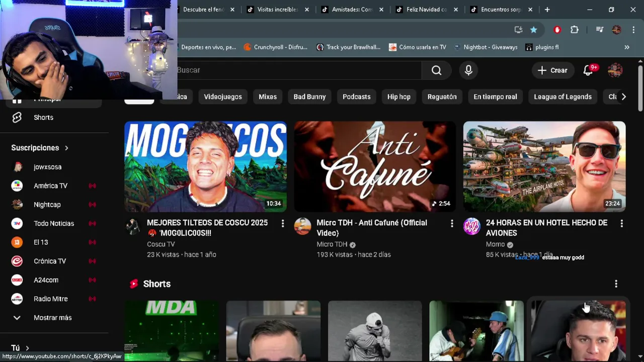Select Podcasts filter chip

point(357,97)
